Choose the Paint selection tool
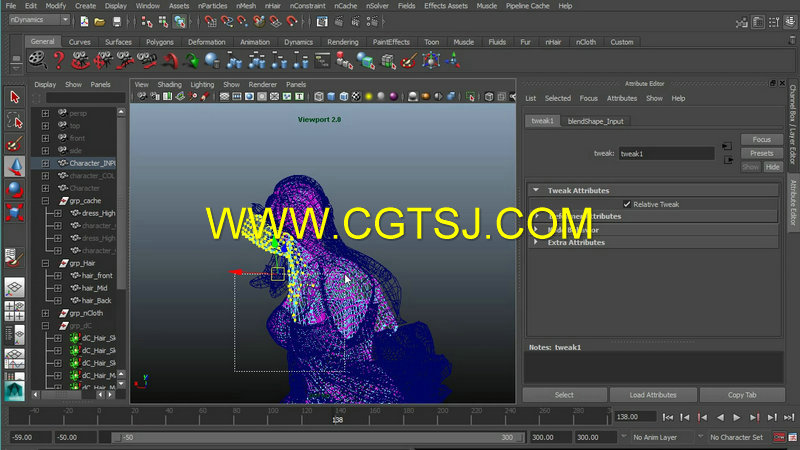Image resolution: width=800 pixels, height=450 pixels. tap(14, 143)
